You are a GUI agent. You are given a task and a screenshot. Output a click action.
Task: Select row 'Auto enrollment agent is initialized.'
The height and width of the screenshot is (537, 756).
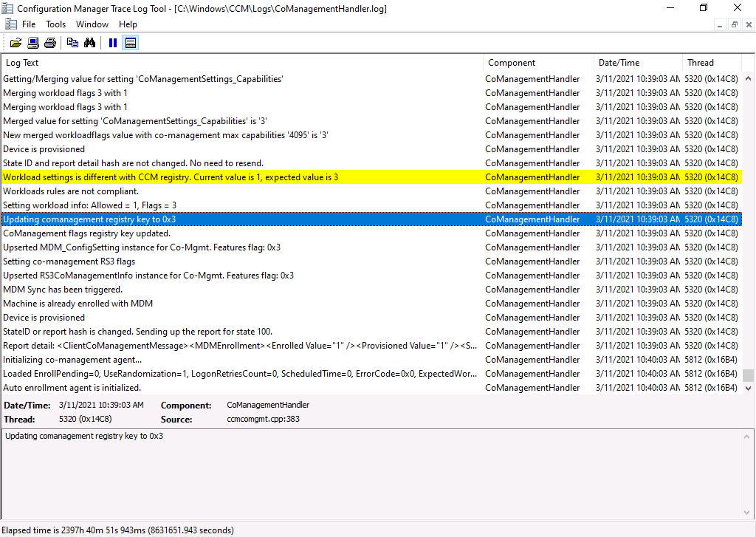click(x=371, y=388)
